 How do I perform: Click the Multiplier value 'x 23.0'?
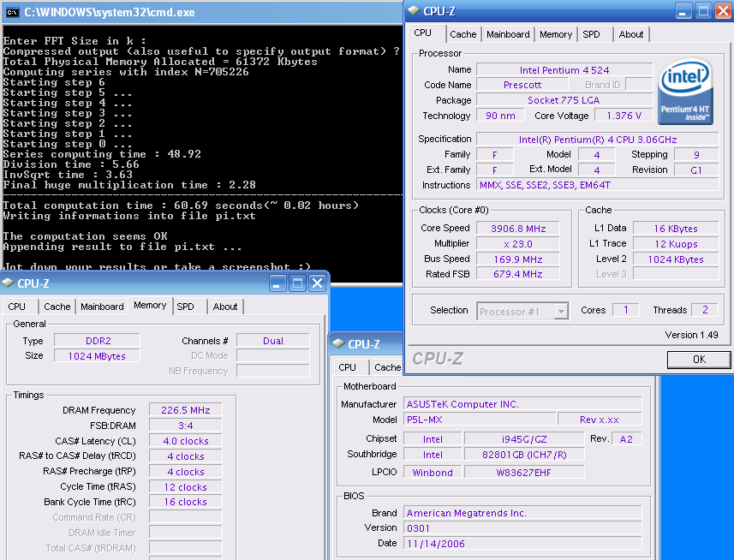click(517, 244)
